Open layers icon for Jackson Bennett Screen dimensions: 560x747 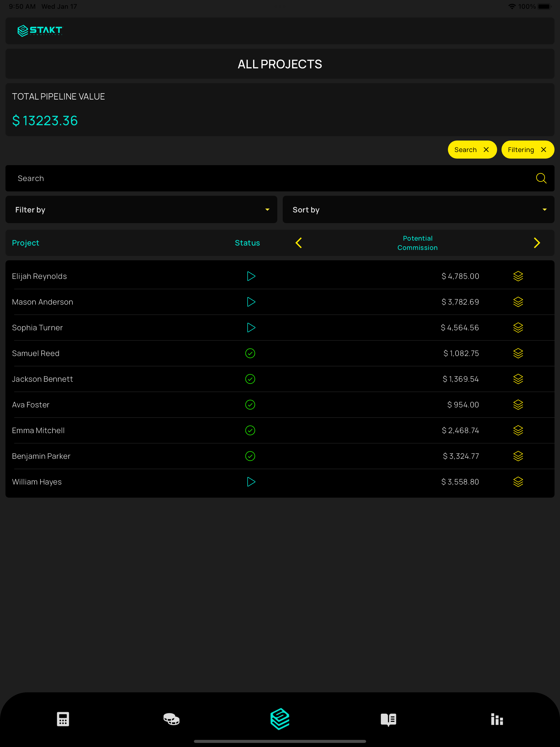click(x=518, y=379)
